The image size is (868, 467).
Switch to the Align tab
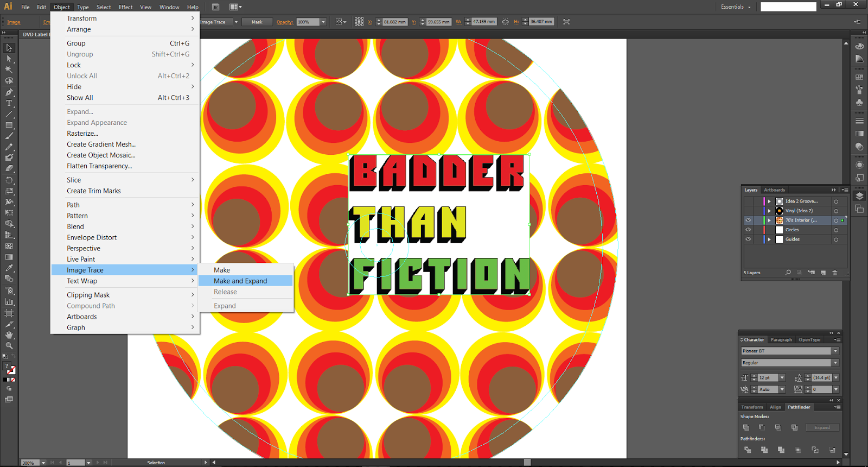[x=776, y=407]
